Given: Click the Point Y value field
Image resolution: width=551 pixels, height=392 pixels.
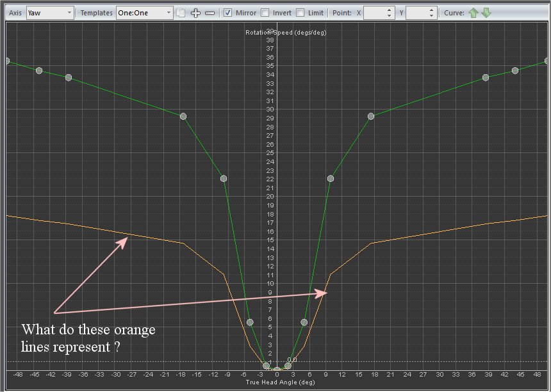Looking at the screenshot, I should click(417, 13).
